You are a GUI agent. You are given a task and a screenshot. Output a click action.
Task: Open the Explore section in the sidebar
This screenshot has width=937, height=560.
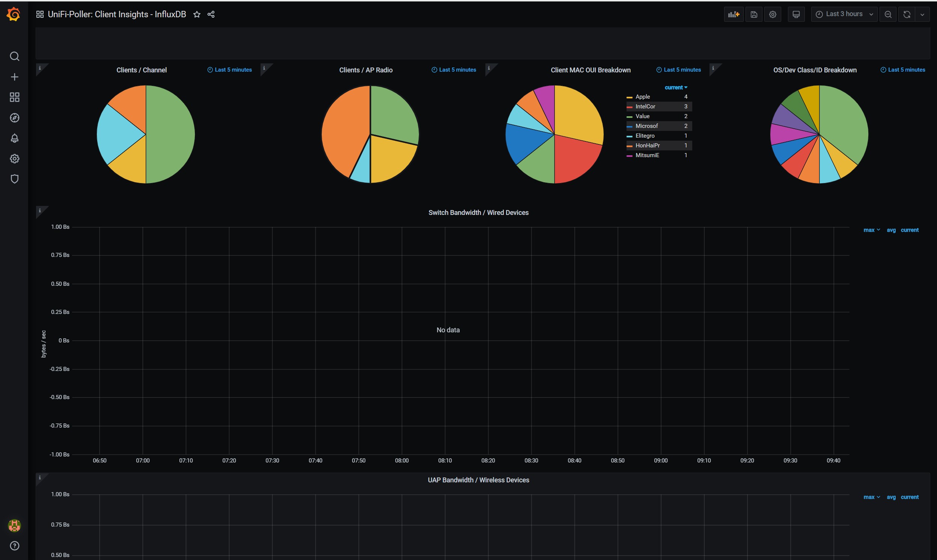[14, 118]
